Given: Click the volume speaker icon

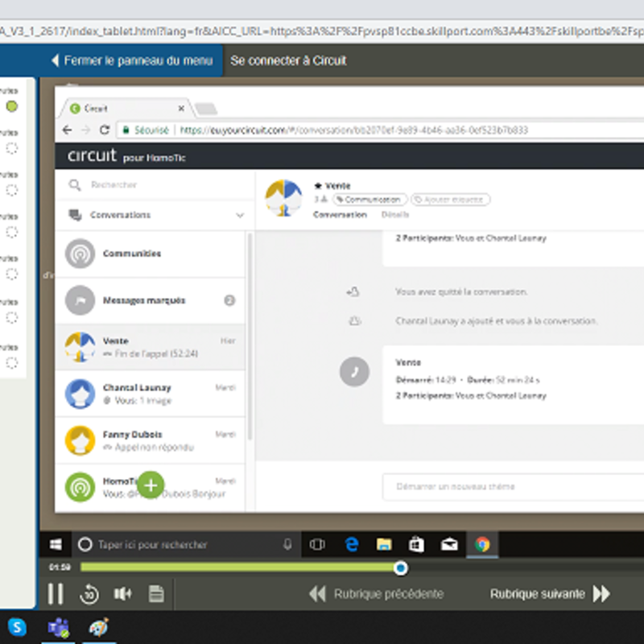Looking at the screenshot, I should [x=123, y=594].
